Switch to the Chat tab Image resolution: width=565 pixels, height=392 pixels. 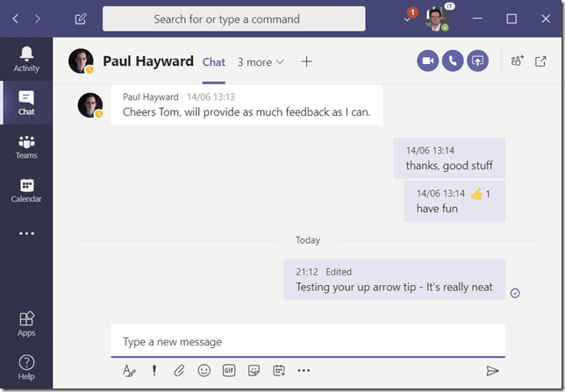214,62
